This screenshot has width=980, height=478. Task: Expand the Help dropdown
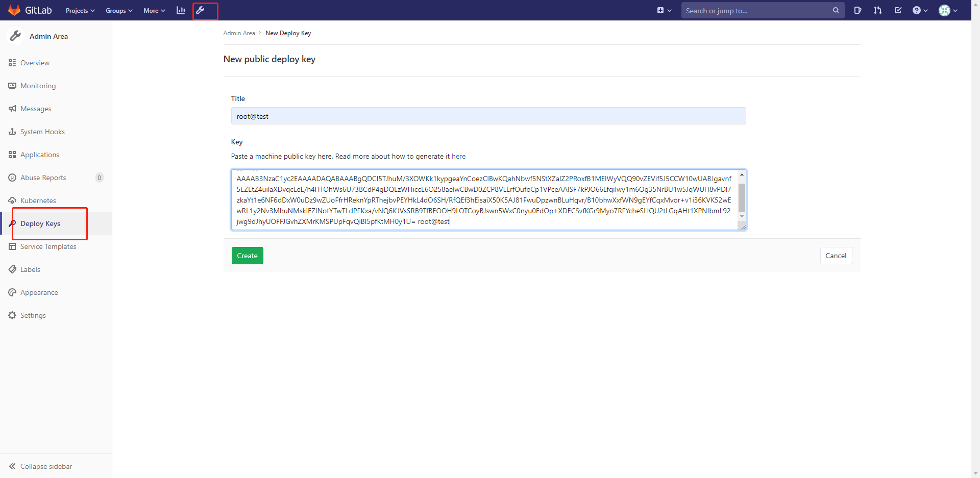[920, 10]
